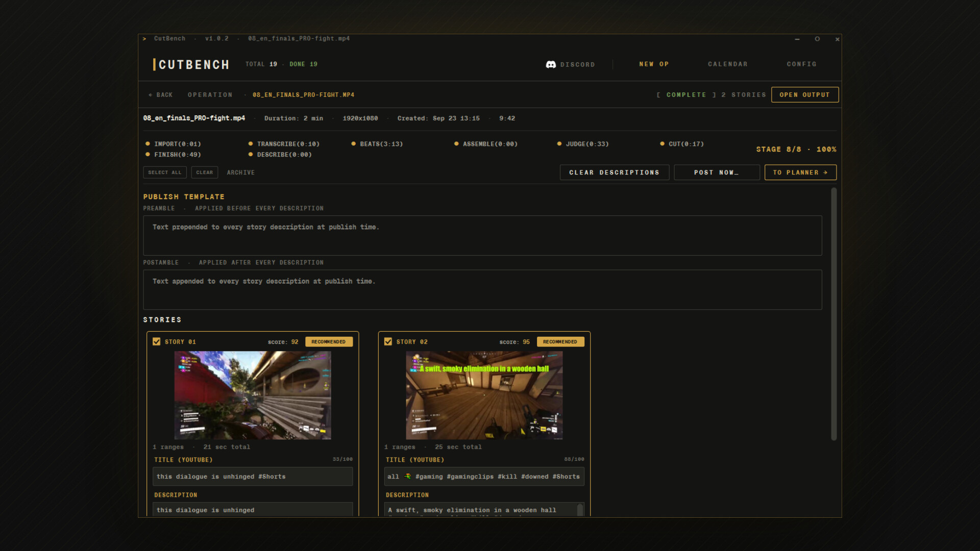980x551 pixels.
Task: Click CLEAR DESCRIPTIONS button
Action: (615, 172)
